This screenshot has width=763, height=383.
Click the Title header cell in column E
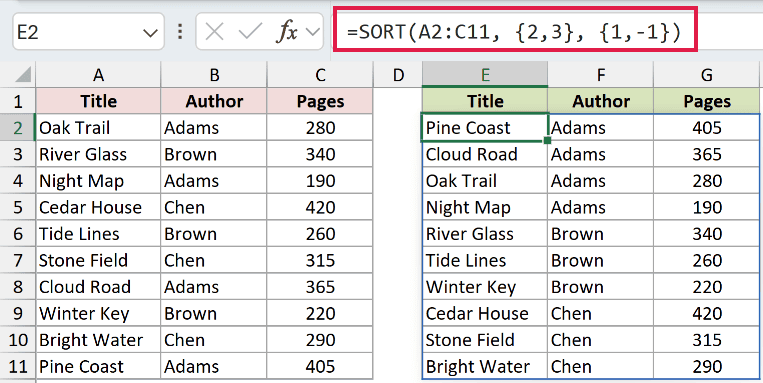485,101
